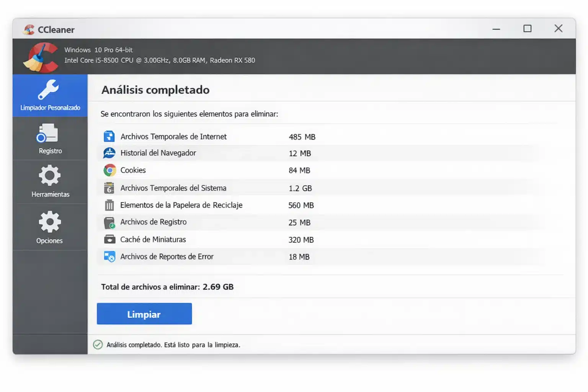Click the CCleaner logo in the header
Screen dimensions: 588x392
pyautogui.click(x=39, y=56)
